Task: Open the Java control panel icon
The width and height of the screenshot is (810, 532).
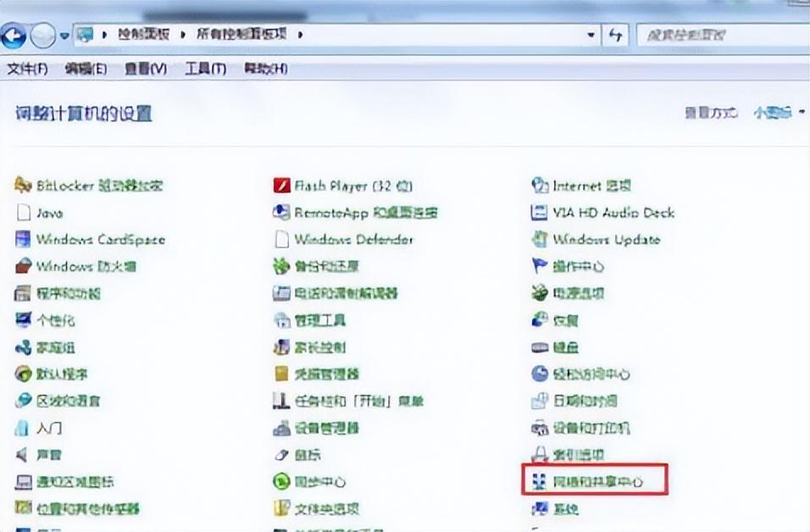Action: point(23,213)
